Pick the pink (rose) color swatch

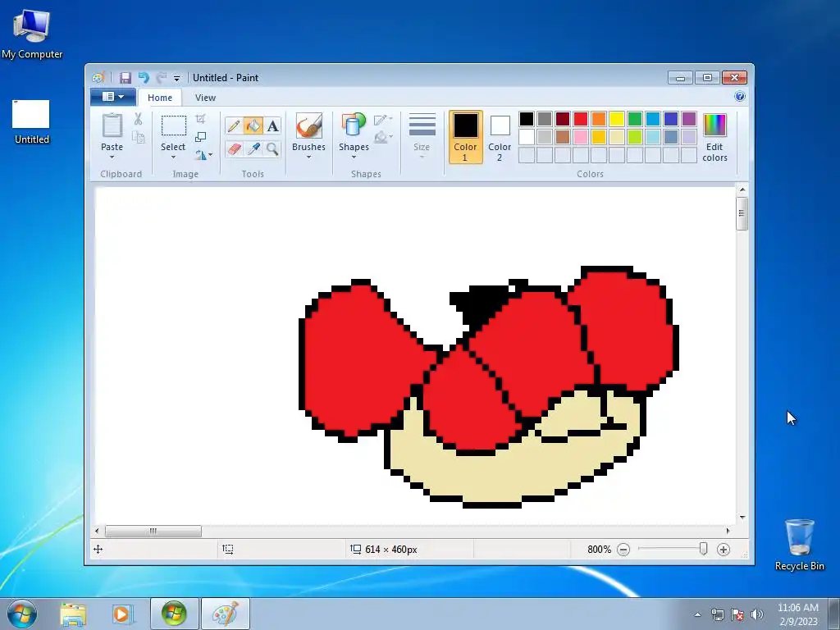coord(581,137)
